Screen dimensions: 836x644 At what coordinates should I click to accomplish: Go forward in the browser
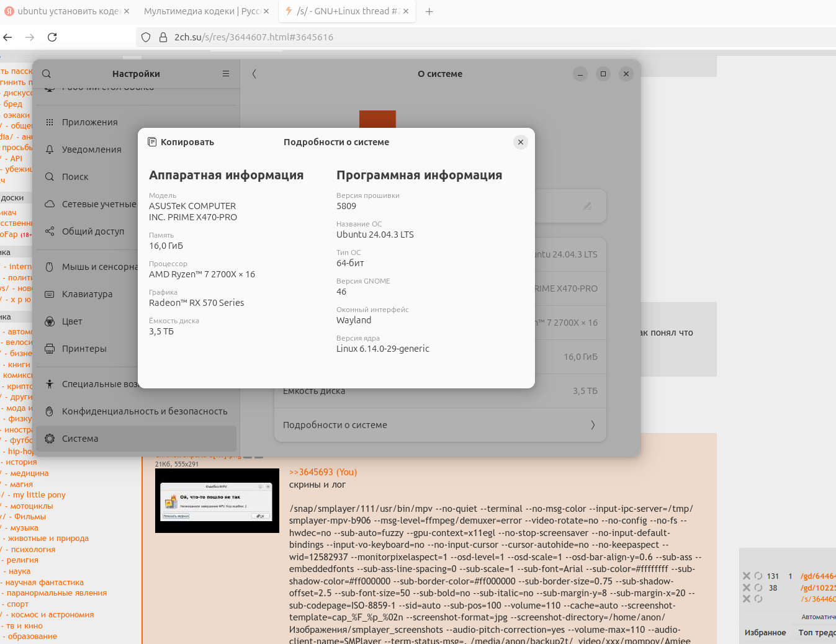pos(30,37)
